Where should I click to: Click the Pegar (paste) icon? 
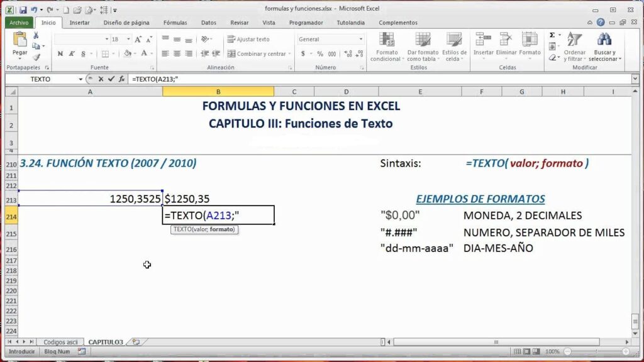tap(19, 40)
